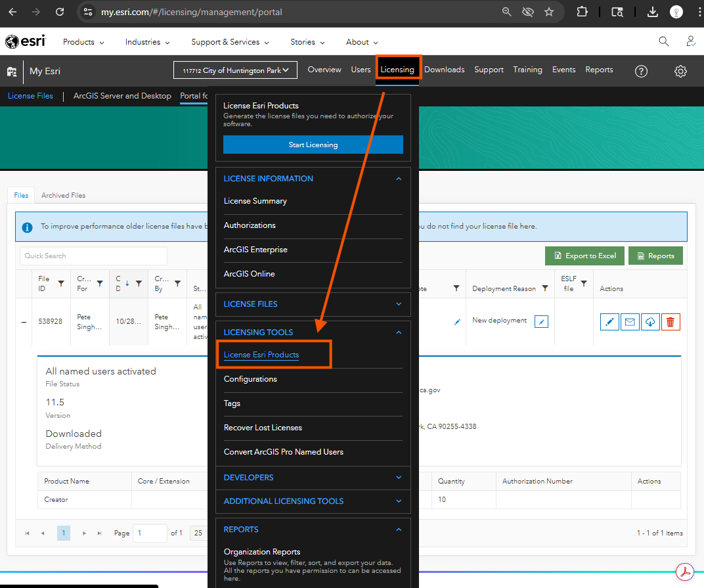Click the email license file icon
Screen dimensions: 704x588
pos(630,322)
